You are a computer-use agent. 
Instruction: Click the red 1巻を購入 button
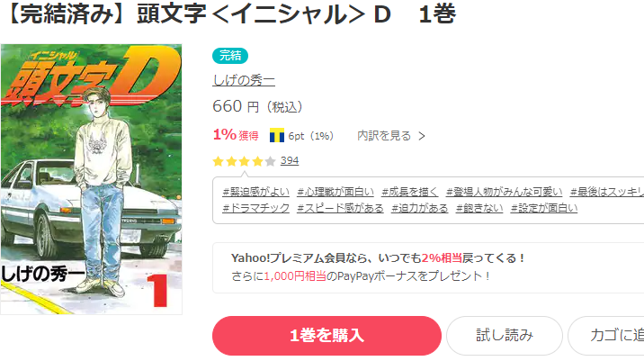pos(326,336)
